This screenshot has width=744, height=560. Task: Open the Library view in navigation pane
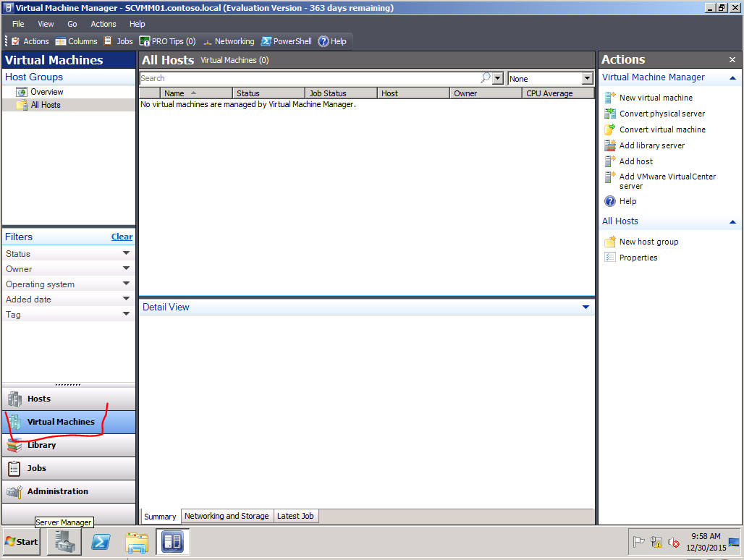pyautogui.click(x=69, y=445)
